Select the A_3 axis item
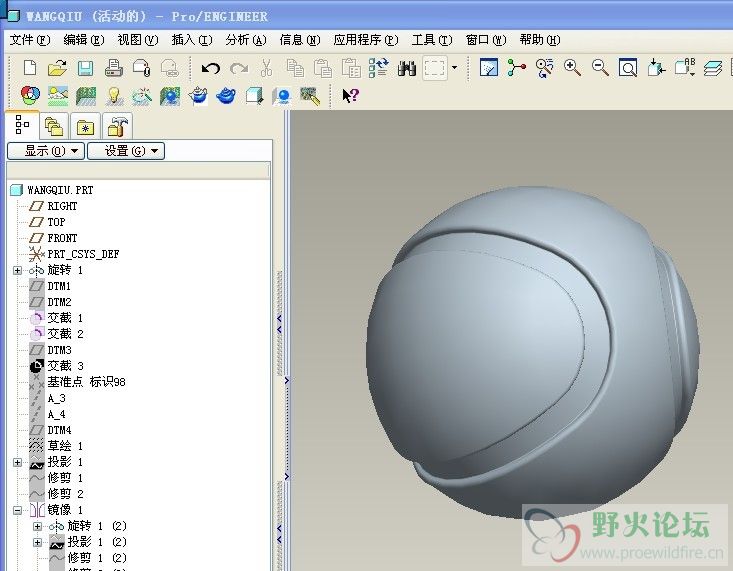This screenshot has height=571, width=733. point(56,398)
